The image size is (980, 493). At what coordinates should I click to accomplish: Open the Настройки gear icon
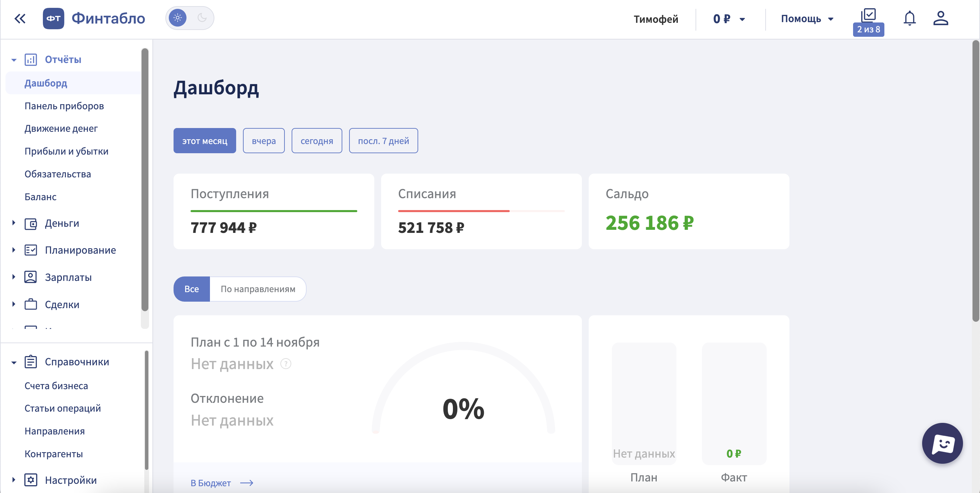point(31,480)
